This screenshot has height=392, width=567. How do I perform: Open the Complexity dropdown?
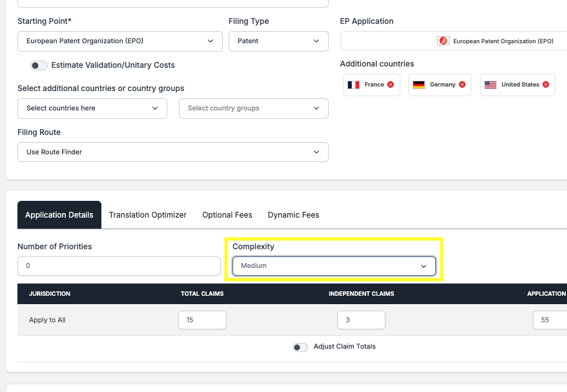333,266
